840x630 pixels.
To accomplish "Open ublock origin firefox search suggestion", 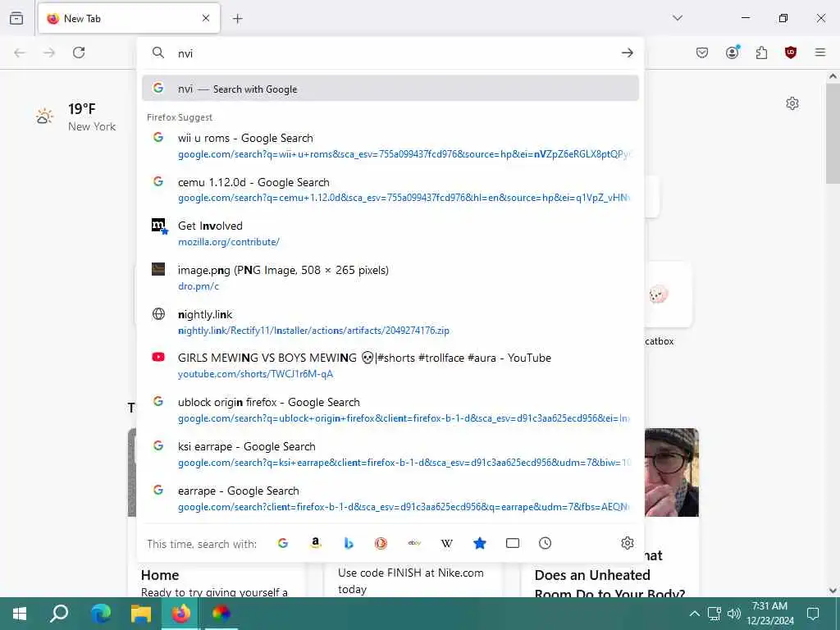I will [390, 410].
